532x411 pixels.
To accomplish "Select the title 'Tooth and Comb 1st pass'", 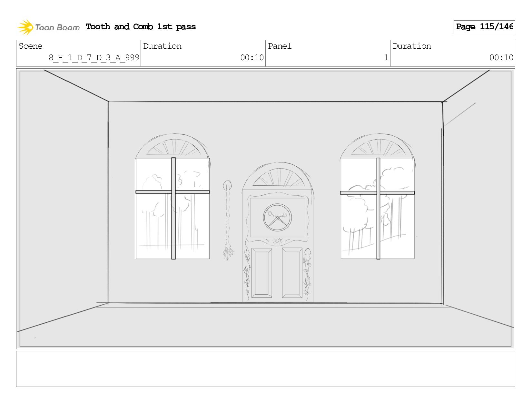I will pyautogui.click(x=141, y=27).
